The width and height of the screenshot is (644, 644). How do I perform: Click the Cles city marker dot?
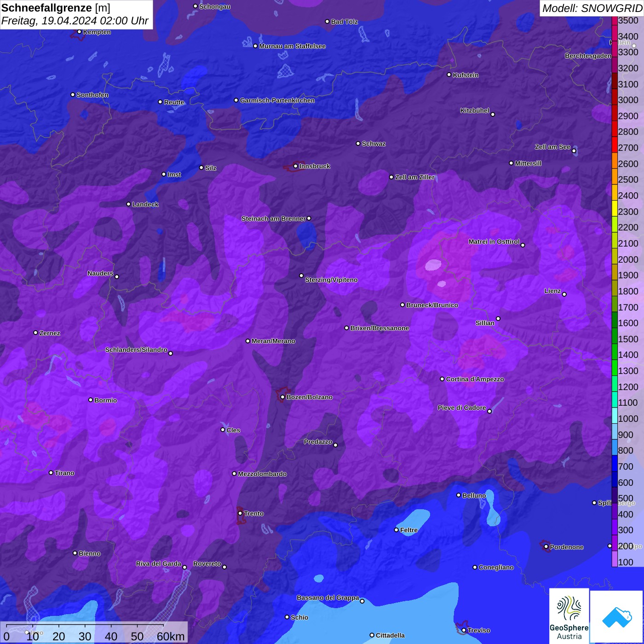pos(223,430)
